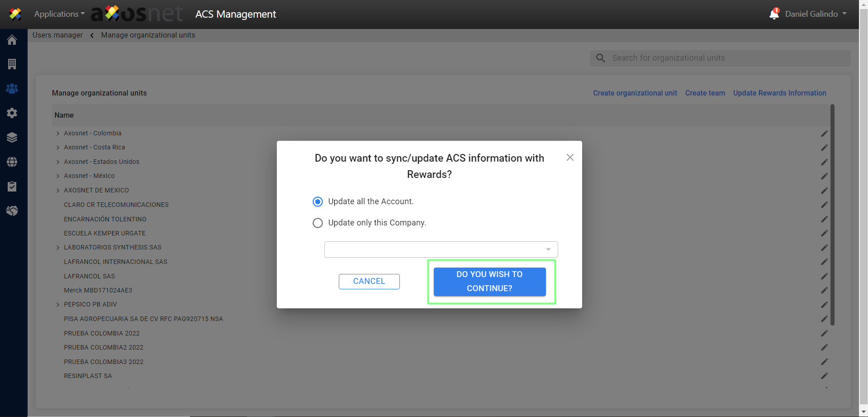Close the sync dialog with X
The image size is (868, 417).
click(570, 158)
